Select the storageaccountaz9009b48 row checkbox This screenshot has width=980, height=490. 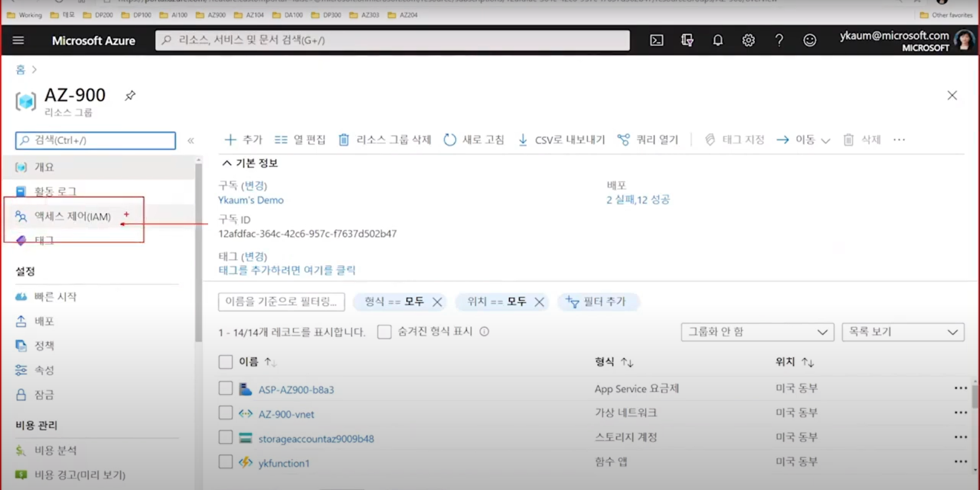(226, 437)
